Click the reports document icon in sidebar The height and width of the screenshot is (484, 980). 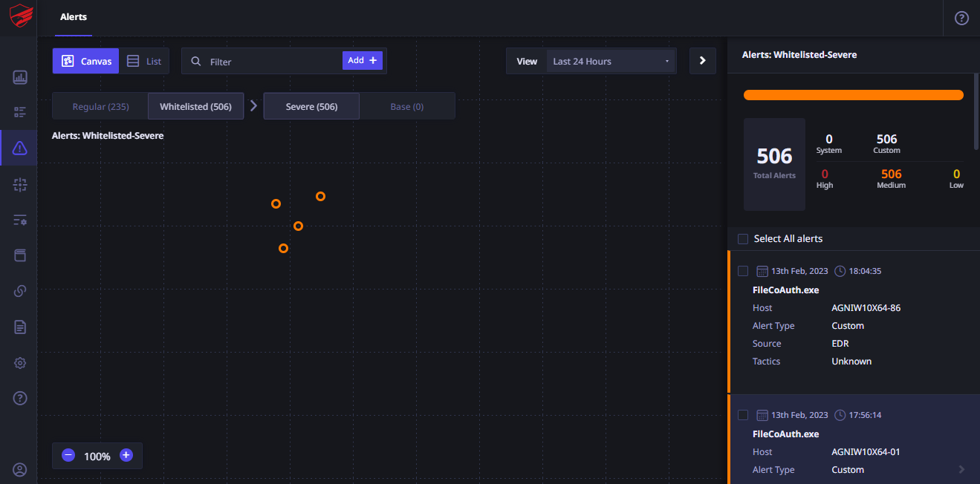pyautogui.click(x=20, y=327)
